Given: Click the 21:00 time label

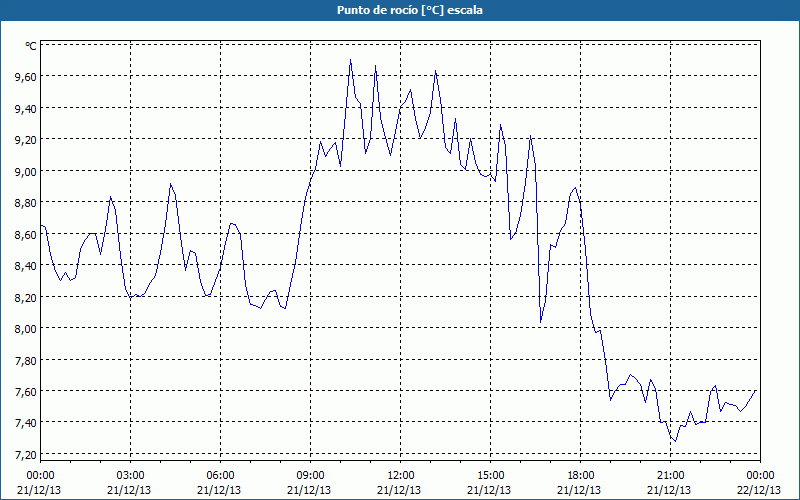Looking at the screenshot, I should 670,476.
